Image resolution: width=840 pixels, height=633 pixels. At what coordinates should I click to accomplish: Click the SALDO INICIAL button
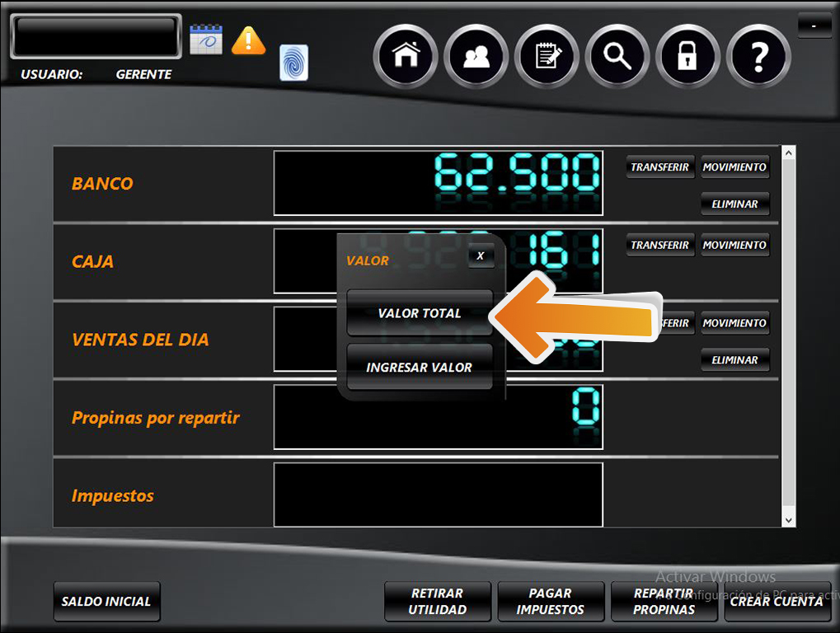pyautogui.click(x=106, y=602)
